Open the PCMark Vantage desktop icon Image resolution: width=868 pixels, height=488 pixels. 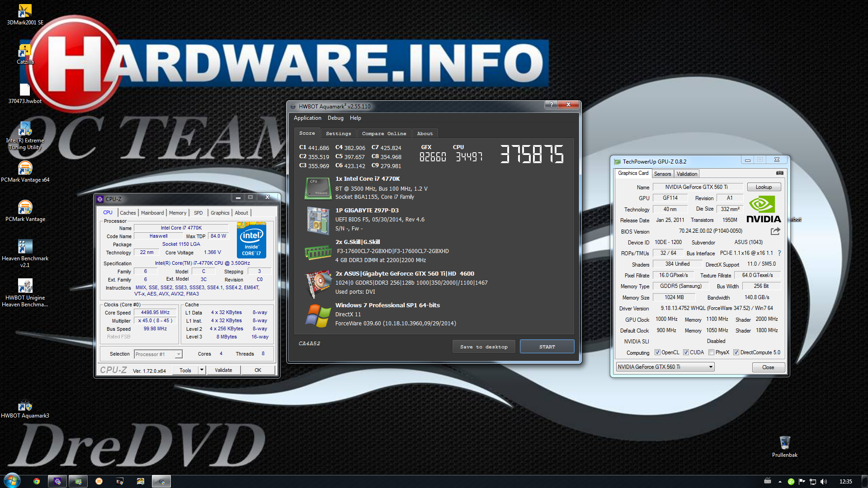[25, 211]
